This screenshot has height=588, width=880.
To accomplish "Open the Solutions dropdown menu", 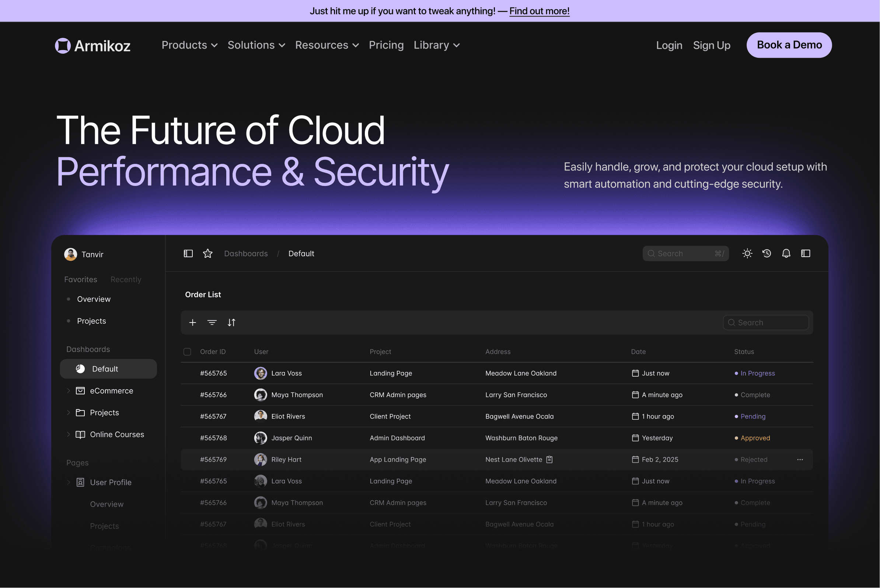I will (x=256, y=45).
